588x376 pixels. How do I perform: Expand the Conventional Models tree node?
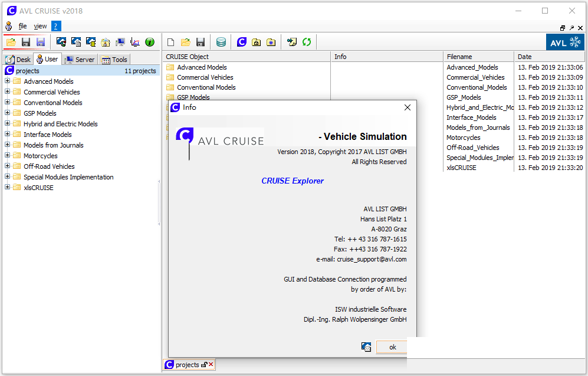7,102
